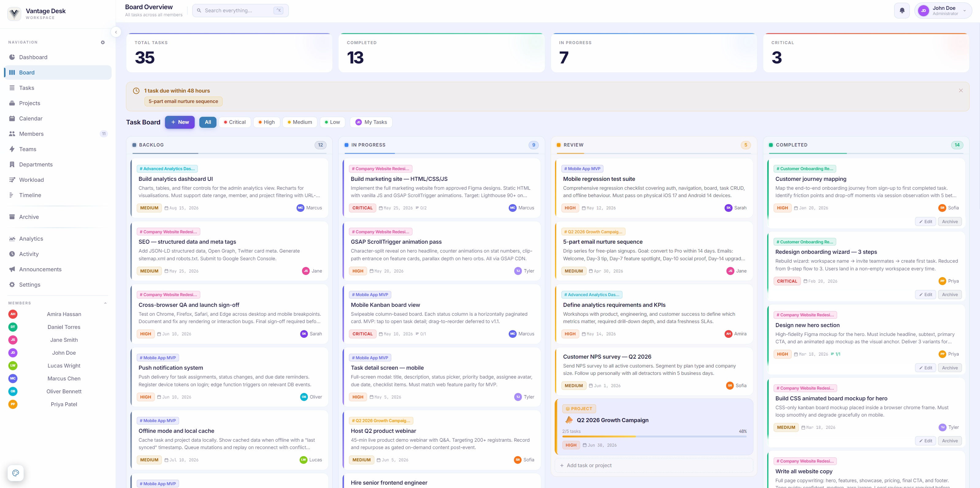Screen dimensions: 980x488
Task: Click the Completed stat card
Action: coord(441,52)
